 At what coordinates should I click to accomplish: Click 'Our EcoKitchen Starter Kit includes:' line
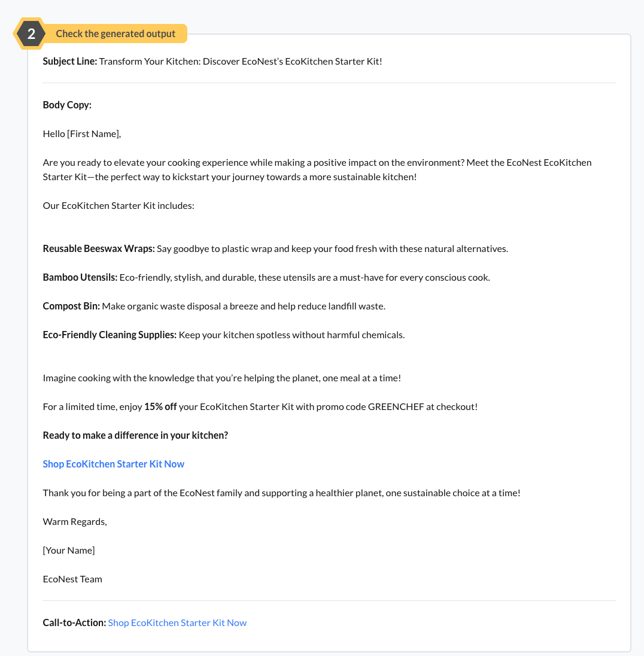(x=119, y=205)
